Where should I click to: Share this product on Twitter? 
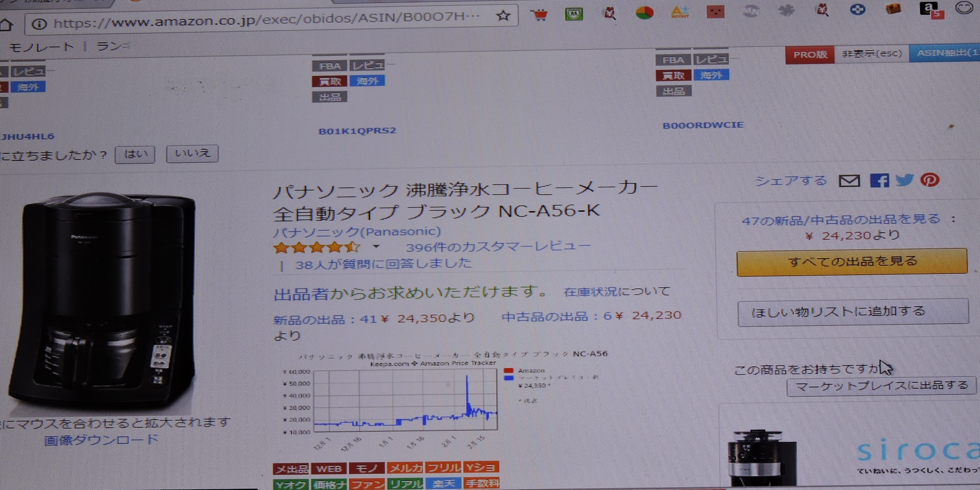coord(904,180)
